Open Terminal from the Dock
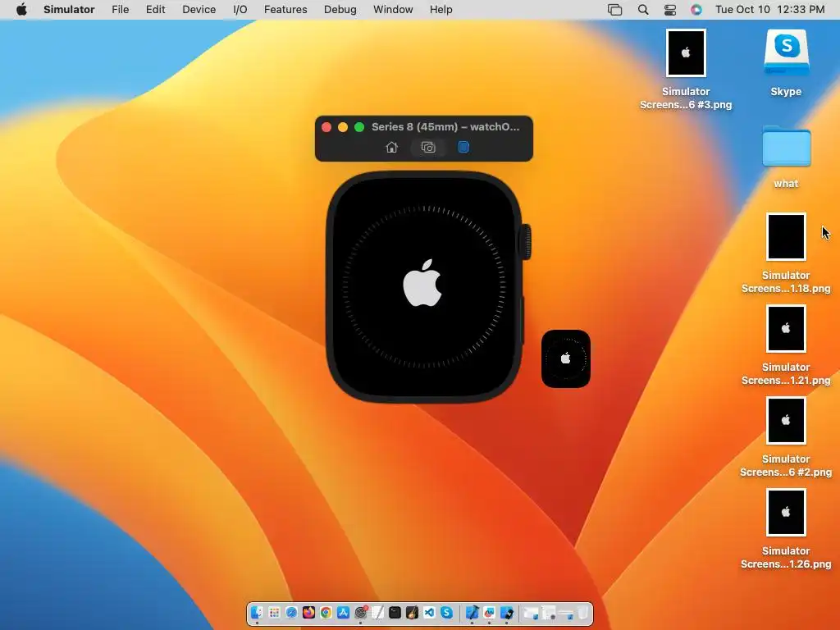The height and width of the screenshot is (630, 840). pyautogui.click(x=395, y=612)
